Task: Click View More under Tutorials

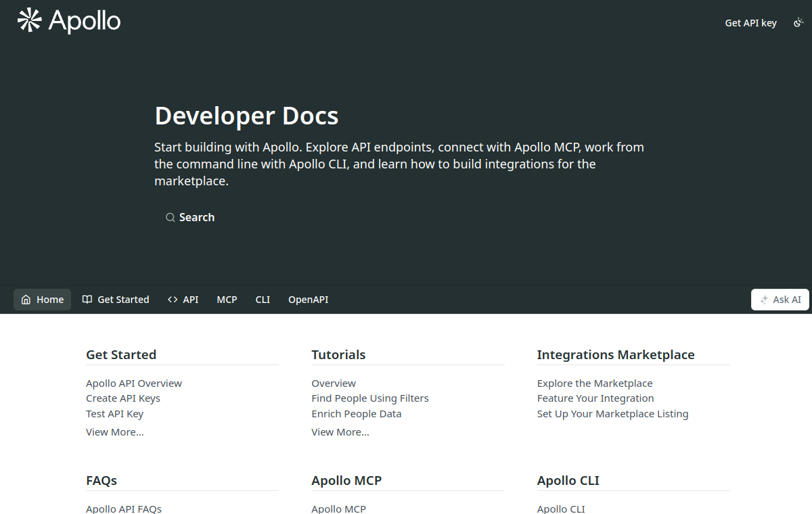Action: click(x=340, y=432)
